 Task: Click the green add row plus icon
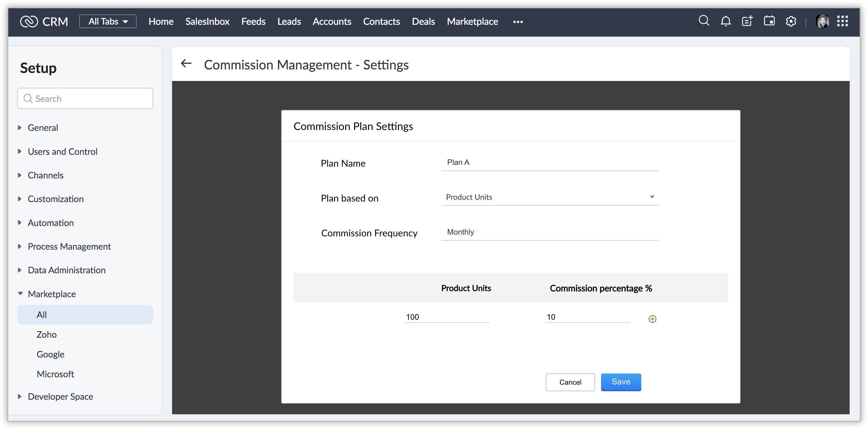pos(652,319)
